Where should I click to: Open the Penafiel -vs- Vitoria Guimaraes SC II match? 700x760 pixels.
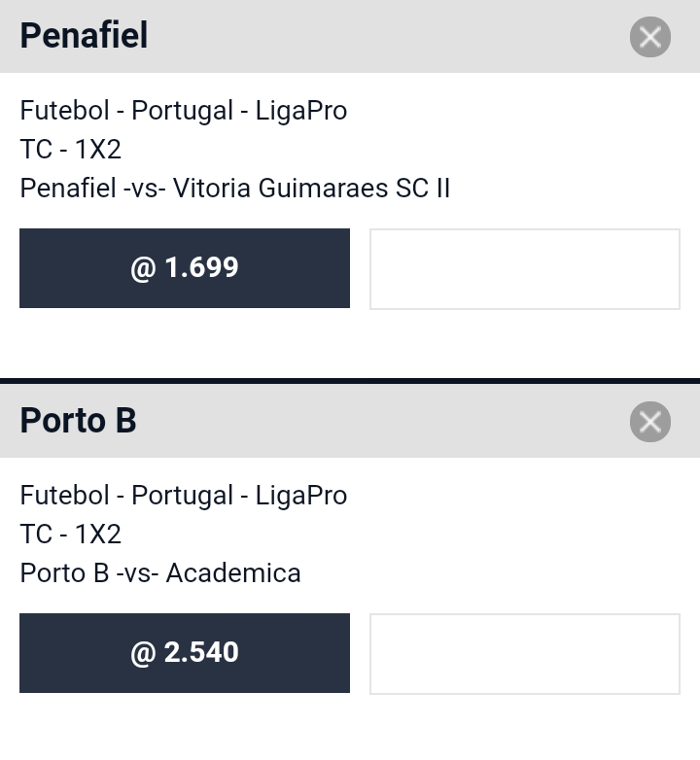(235, 189)
